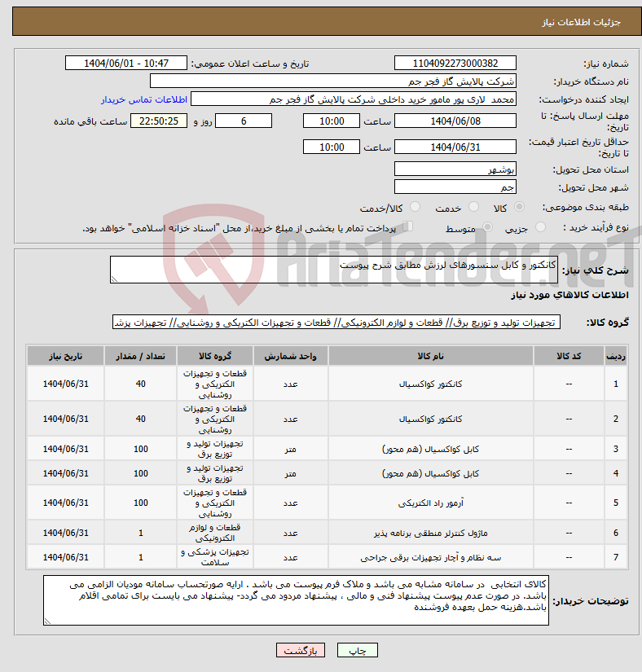Click the requester field محمد لاری پور

[354, 99]
